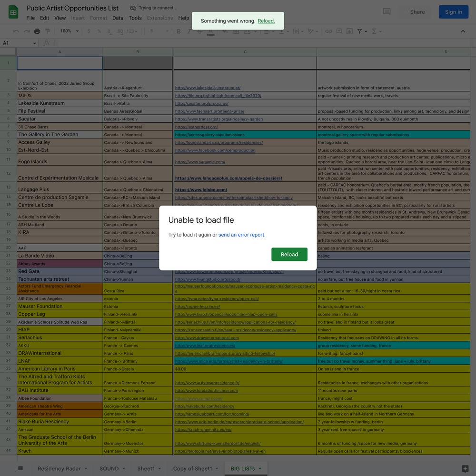Switch to the SOUND sheet tab
This screenshot has width=476, height=476.
(x=109, y=468)
